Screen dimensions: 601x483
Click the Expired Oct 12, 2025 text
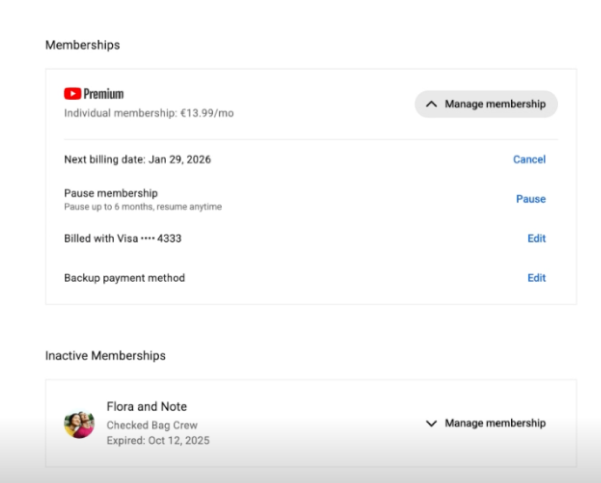coord(158,440)
